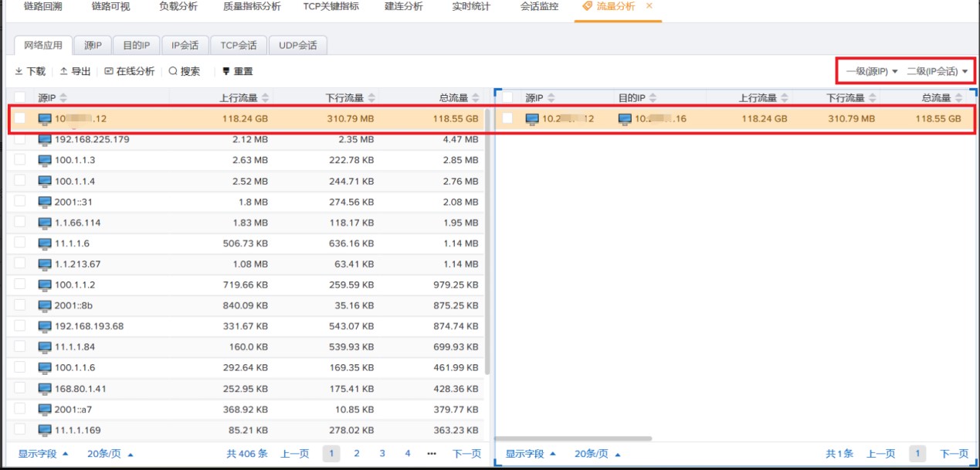Screen dimensions: 980x470
Task: Click computer icon beside 2001::31
Action: point(45,202)
